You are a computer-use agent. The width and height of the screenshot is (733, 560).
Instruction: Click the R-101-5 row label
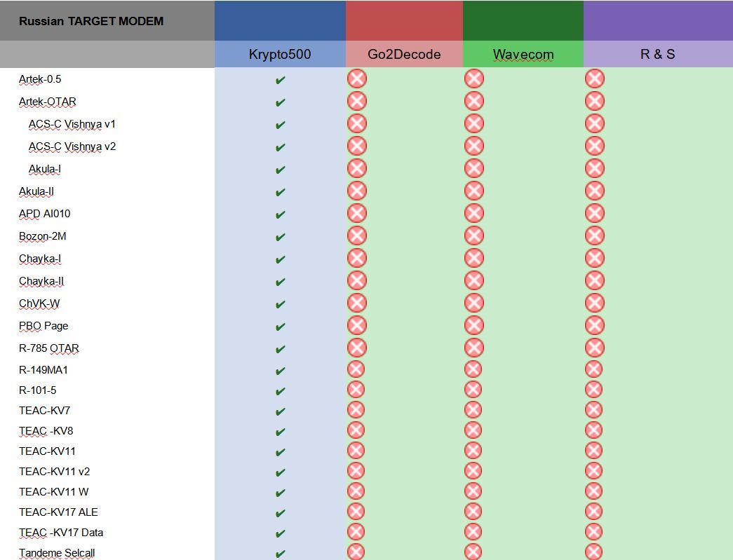point(37,390)
